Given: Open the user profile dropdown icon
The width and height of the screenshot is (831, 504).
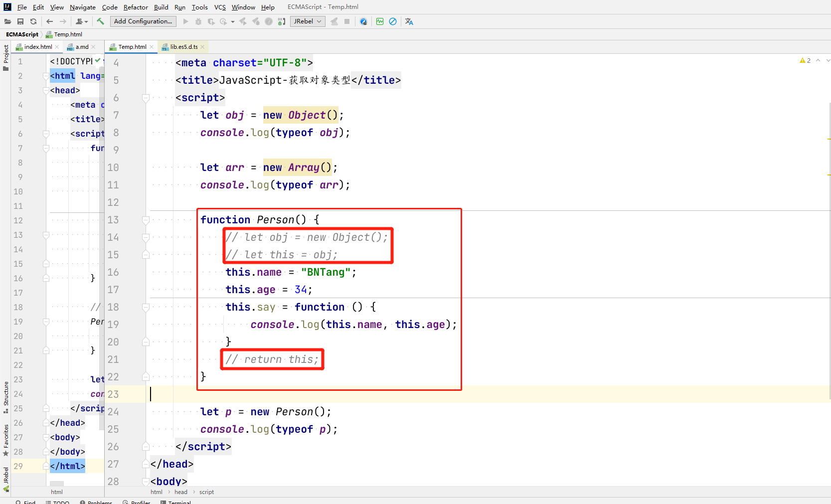Looking at the screenshot, I should [x=82, y=21].
